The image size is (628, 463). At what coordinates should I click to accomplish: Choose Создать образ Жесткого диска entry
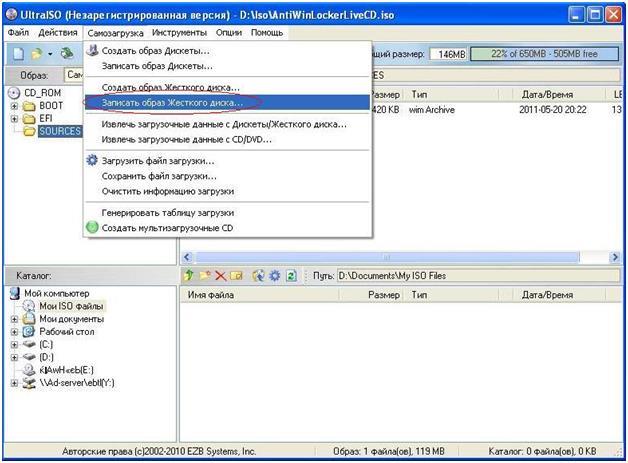pos(227,87)
